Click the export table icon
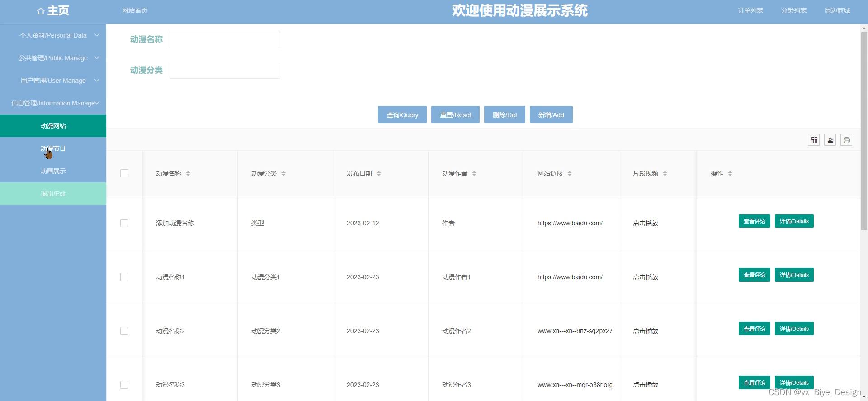The width and height of the screenshot is (868, 401). (x=830, y=140)
